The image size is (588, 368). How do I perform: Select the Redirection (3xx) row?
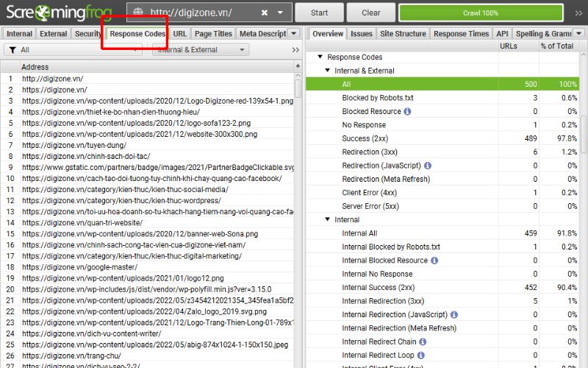[442, 152]
